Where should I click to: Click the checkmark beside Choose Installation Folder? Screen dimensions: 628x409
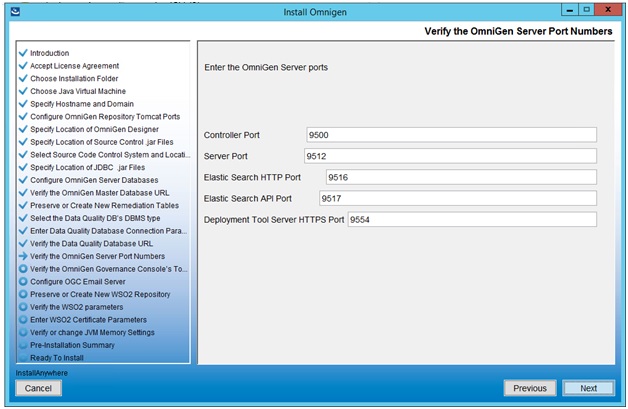23,78
